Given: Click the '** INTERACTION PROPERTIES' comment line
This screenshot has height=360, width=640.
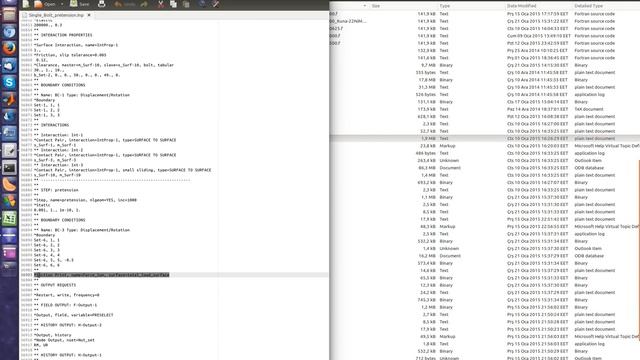Looking at the screenshot, I should (63, 35).
